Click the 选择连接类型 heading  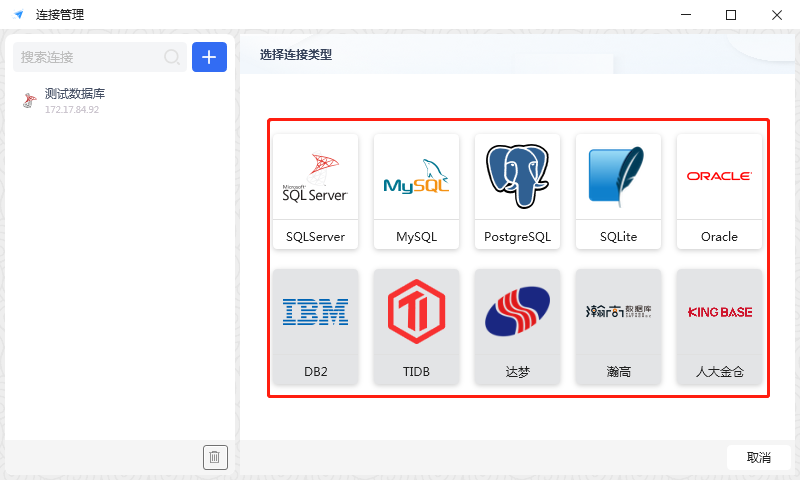pos(296,55)
